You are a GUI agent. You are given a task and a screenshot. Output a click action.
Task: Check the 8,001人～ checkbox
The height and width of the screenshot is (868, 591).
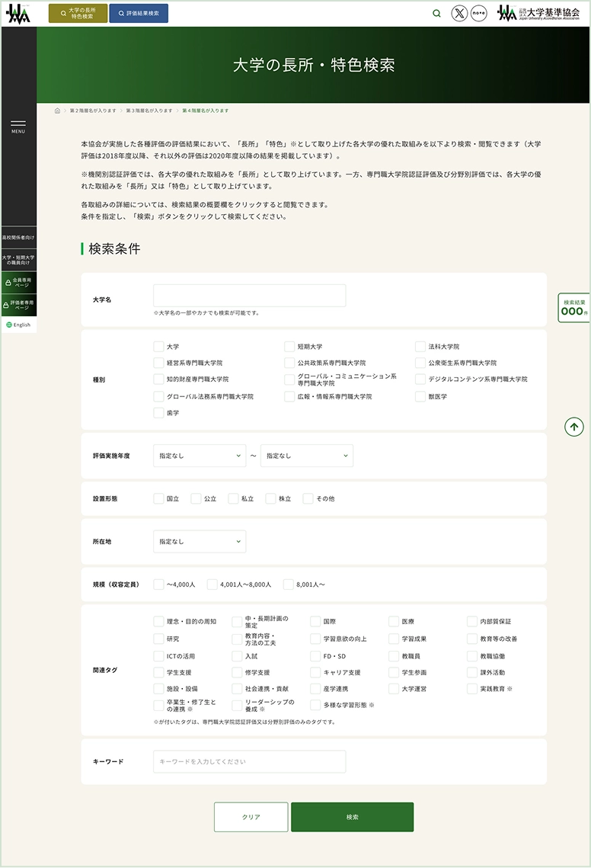[x=289, y=585]
